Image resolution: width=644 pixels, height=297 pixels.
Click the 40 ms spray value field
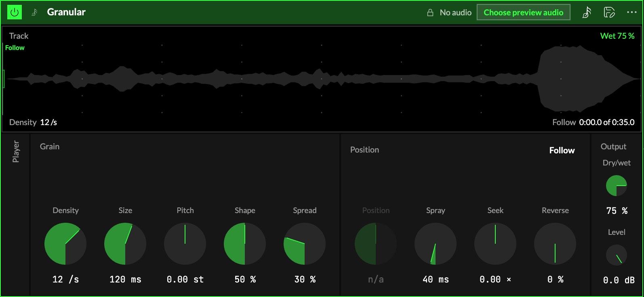(436, 279)
